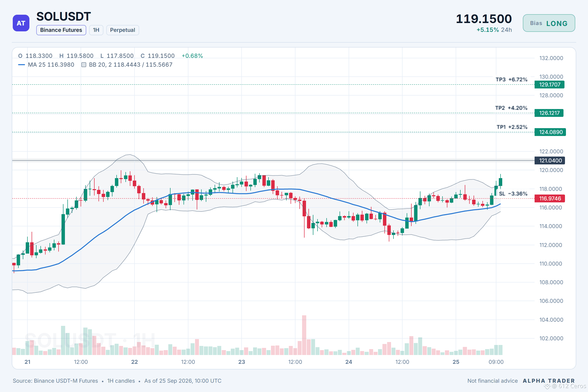Screen dimensions: 588x392
Task: Click the 119.1500 last price
Action: tap(484, 19)
